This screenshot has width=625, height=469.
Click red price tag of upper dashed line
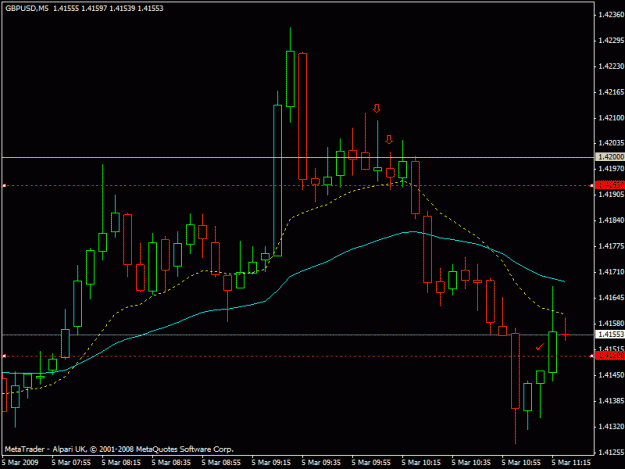pyautogui.click(x=610, y=185)
